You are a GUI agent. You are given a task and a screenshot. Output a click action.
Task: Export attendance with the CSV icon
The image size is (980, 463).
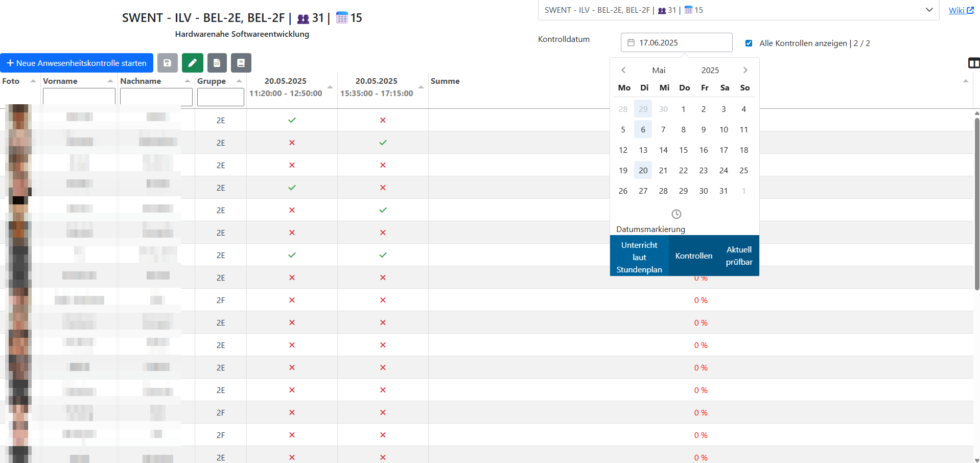217,63
